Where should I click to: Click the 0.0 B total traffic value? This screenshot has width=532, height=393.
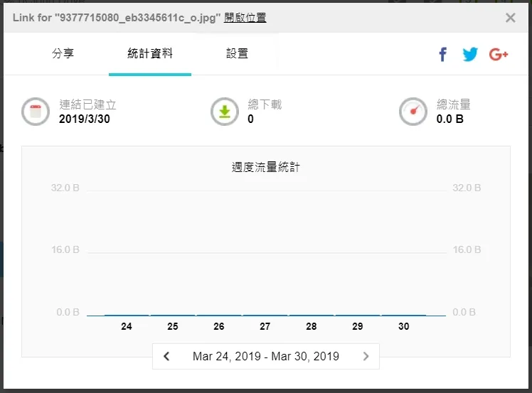pyautogui.click(x=450, y=119)
